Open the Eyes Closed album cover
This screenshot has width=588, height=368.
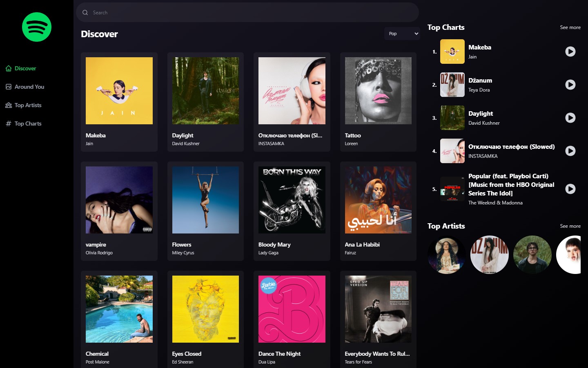pyautogui.click(x=205, y=309)
